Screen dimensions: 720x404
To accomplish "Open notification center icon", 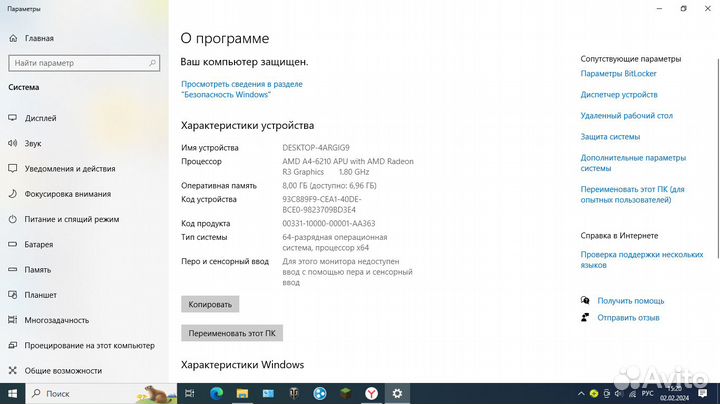I will 703,393.
